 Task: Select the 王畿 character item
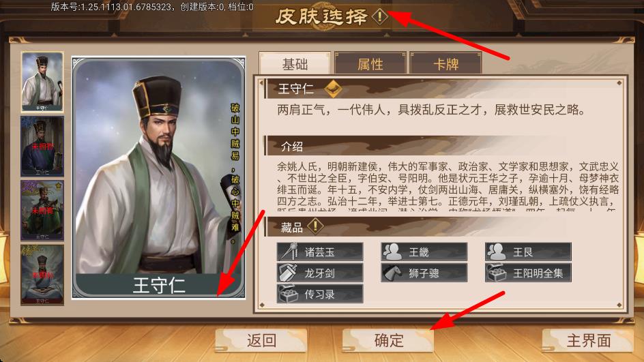424,252
